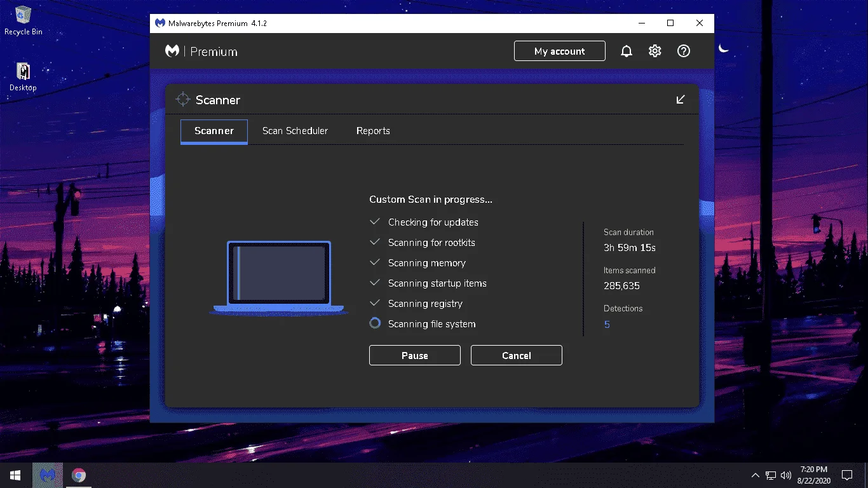Switch to the Scanner tab
Screen dimensions: 868x488
click(214, 131)
